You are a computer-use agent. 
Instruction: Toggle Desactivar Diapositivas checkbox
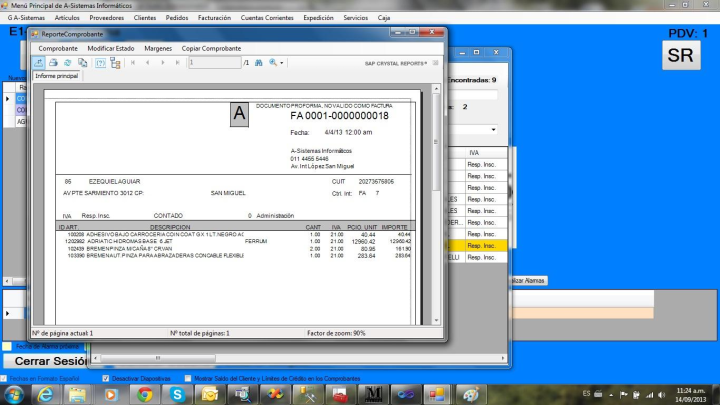106,378
